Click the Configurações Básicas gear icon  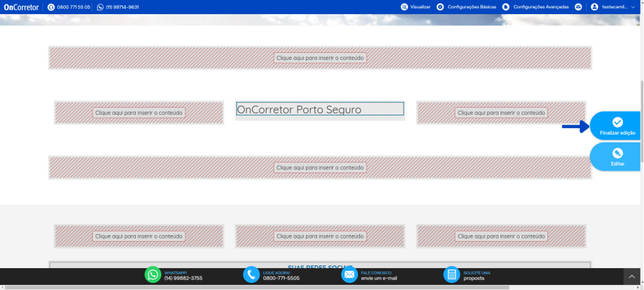(x=440, y=7)
